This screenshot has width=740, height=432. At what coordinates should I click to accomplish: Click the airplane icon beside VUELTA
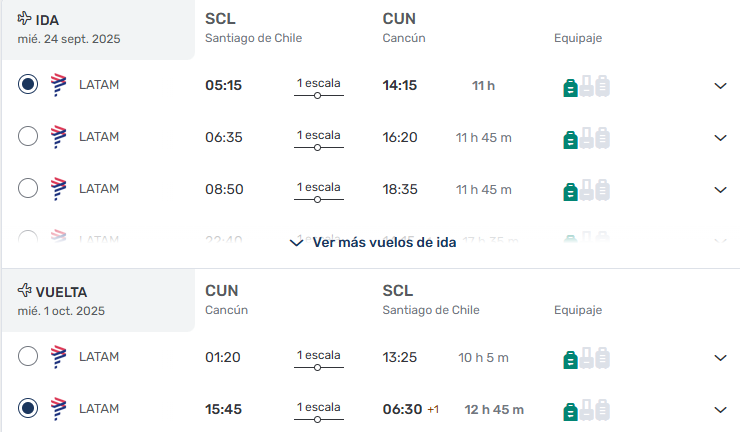pos(24,290)
